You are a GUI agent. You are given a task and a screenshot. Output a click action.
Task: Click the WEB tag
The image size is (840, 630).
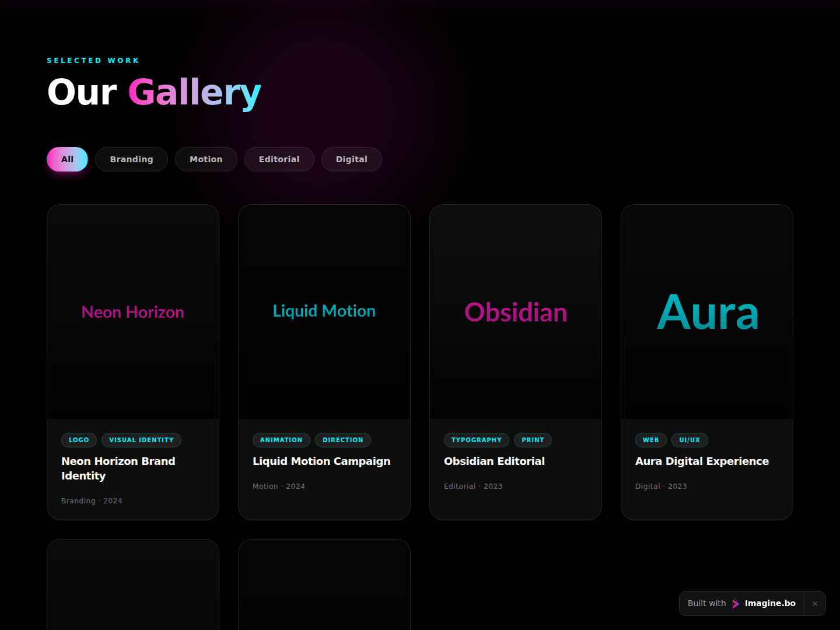(x=651, y=440)
